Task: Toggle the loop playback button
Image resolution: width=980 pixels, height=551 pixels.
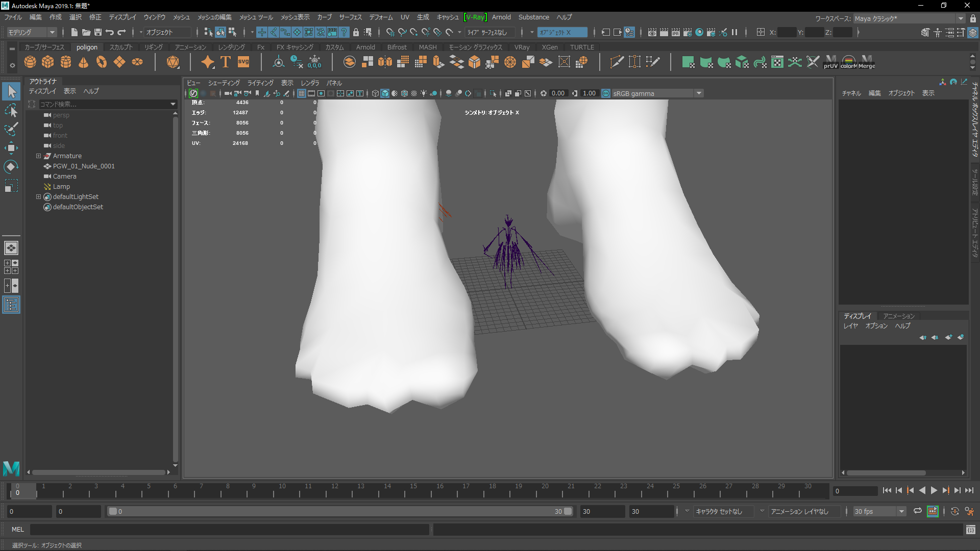Action: [917, 511]
